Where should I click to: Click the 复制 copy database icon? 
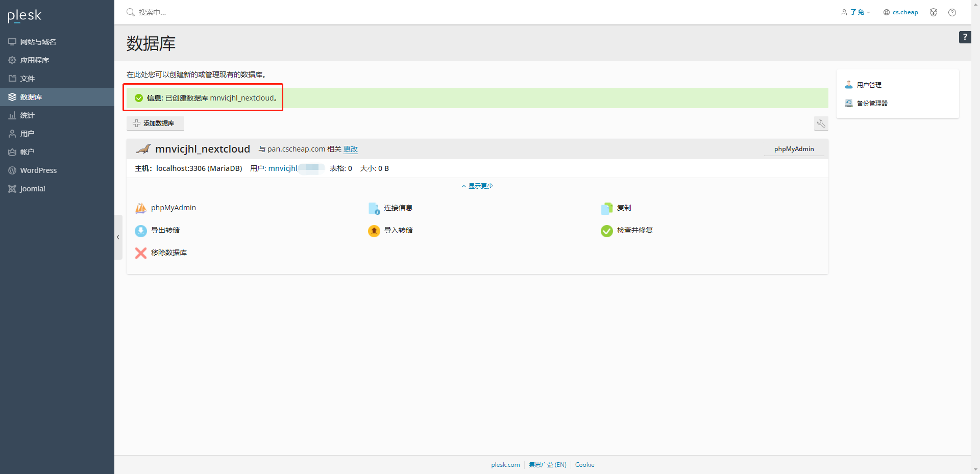point(607,208)
